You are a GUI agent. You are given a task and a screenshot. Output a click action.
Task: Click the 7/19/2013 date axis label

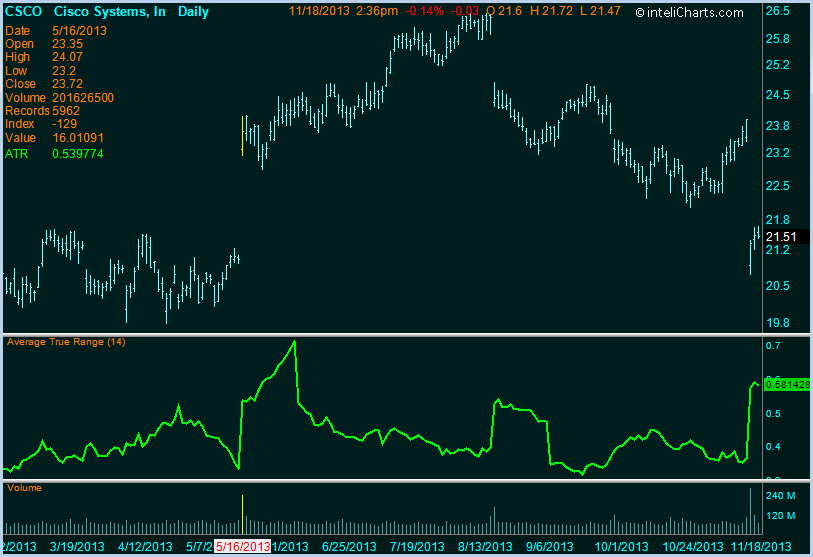click(417, 547)
